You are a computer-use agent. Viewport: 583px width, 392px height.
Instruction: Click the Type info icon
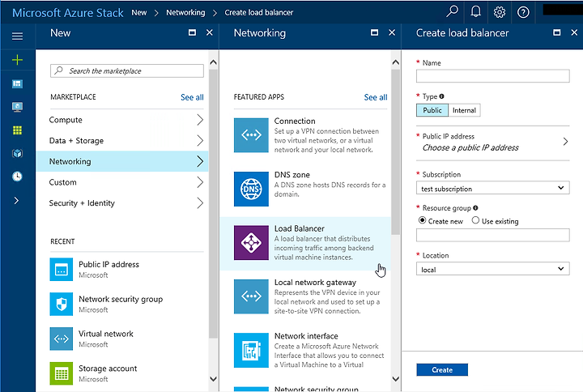point(442,96)
